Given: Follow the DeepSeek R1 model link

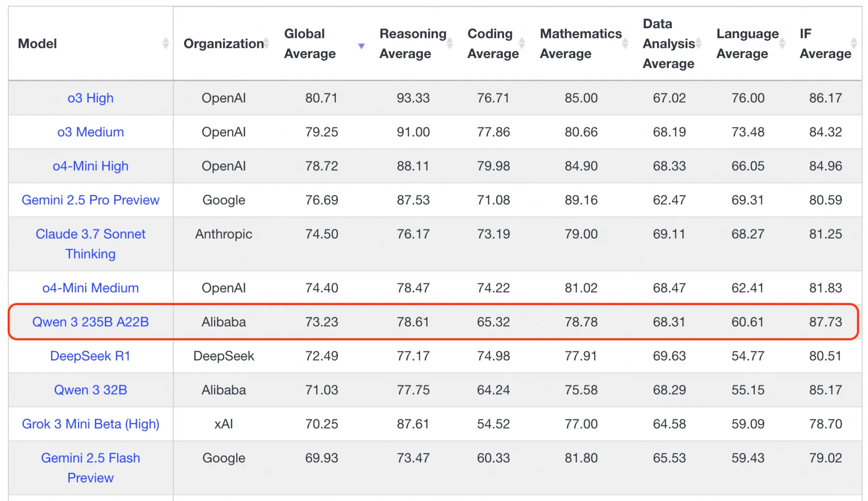Looking at the screenshot, I should 90,356.
